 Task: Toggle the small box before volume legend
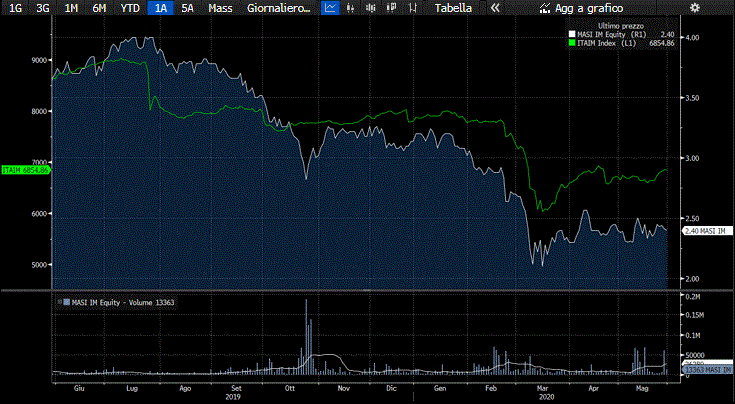(59, 302)
